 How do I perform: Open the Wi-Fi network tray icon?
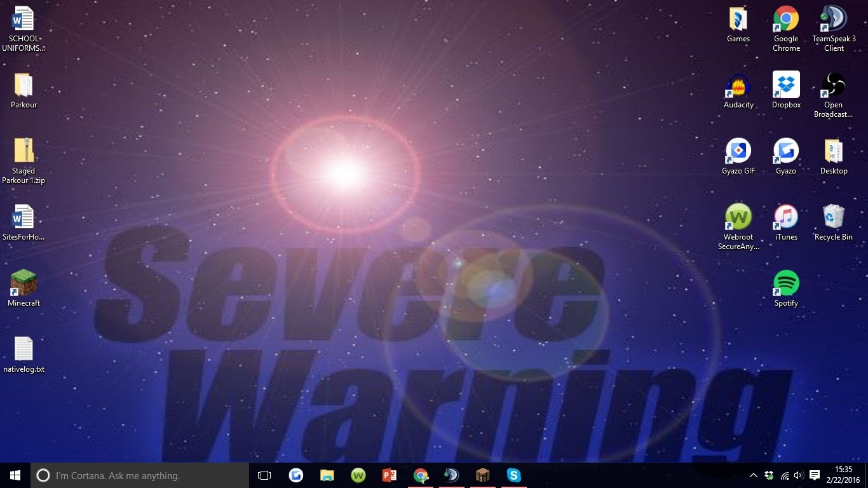(x=784, y=475)
